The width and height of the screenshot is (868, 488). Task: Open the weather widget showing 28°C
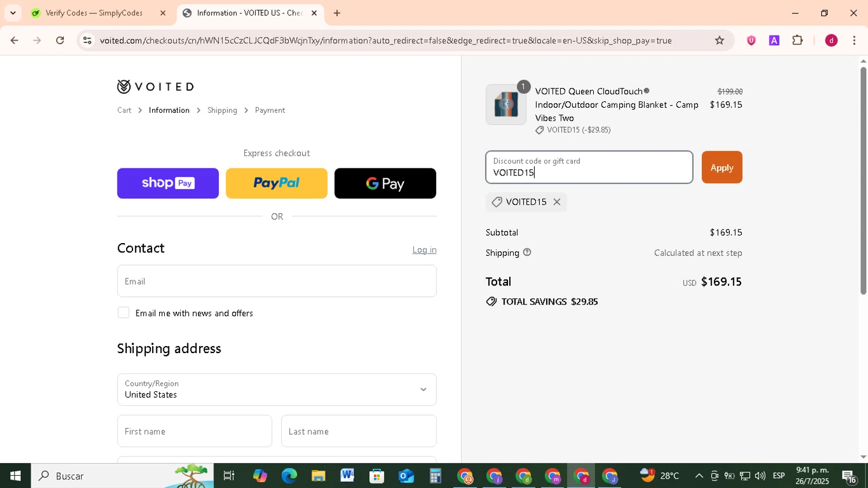coord(660,476)
